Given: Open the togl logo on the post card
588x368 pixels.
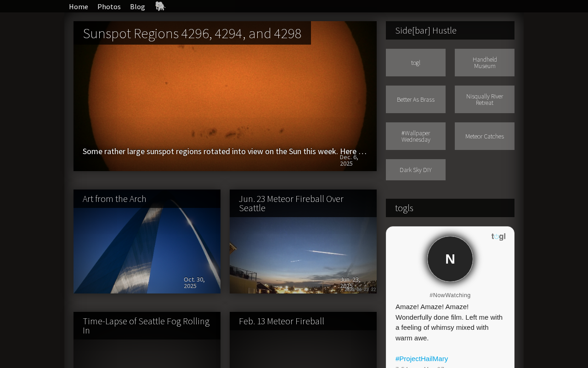Looking at the screenshot, I should 498,236.
